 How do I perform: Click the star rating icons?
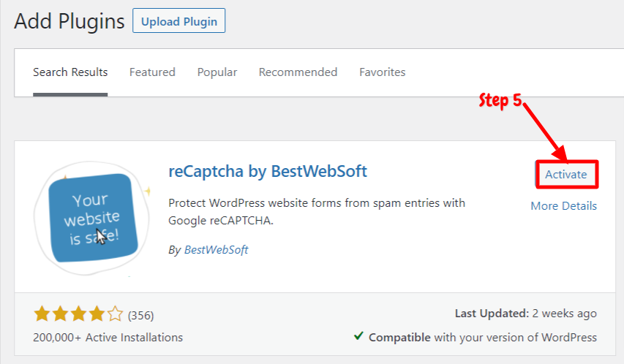(x=78, y=314)
